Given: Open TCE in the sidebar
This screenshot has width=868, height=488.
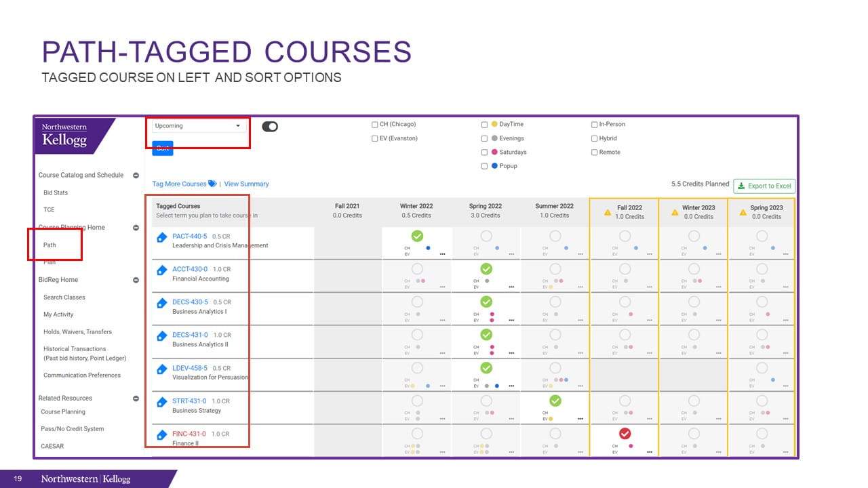Looking at the screenshot, I should (x=49, y=210).
